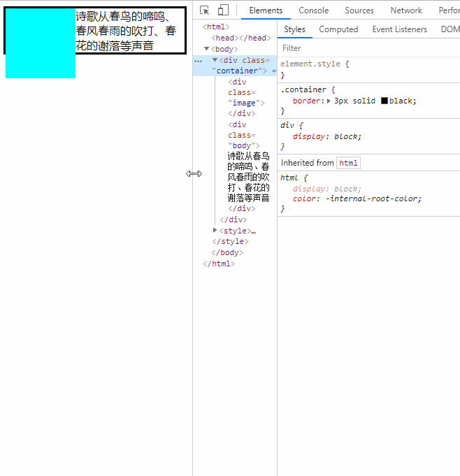Select the head element node
The width and height of the screenshot is (460, 476).
[241, 38]
